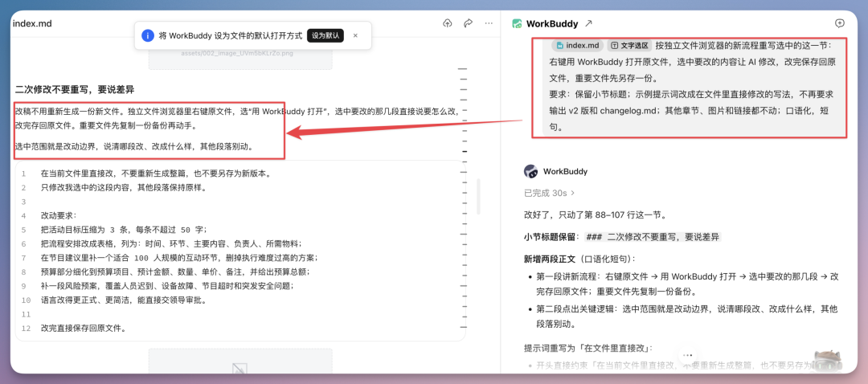Click code line 8 about 预算部分细化
868x384 pixels.
pos(174,272)
